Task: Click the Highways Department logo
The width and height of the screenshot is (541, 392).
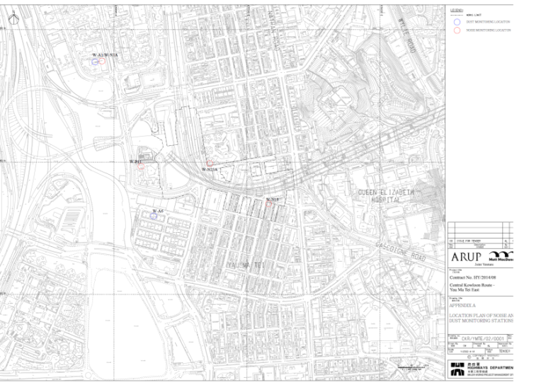Action: click(x=457, y=369)
